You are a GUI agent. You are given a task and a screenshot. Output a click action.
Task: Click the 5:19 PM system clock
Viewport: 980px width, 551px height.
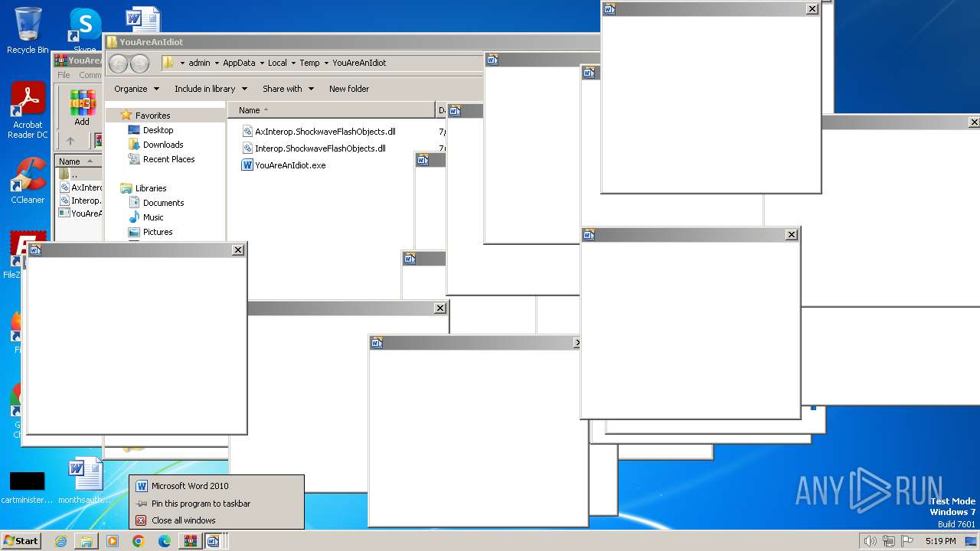[941, 541]
